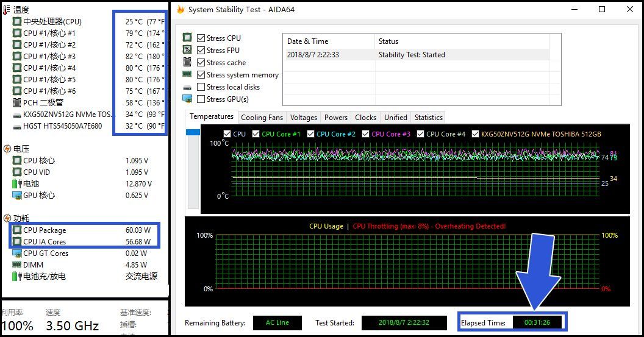Click the Stress system memory RAM icon
Image resolution: width=644 pixels, height=337 pixels.
tap(187, 74)
